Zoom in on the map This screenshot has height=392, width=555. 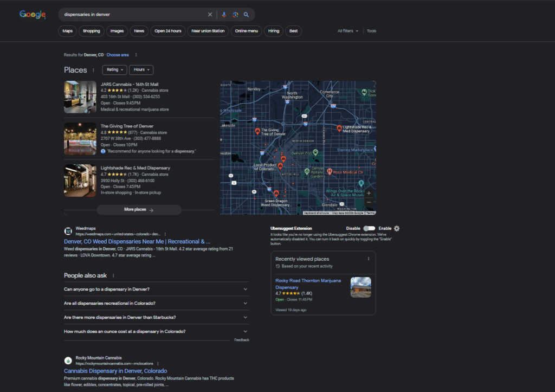point(369,194)
